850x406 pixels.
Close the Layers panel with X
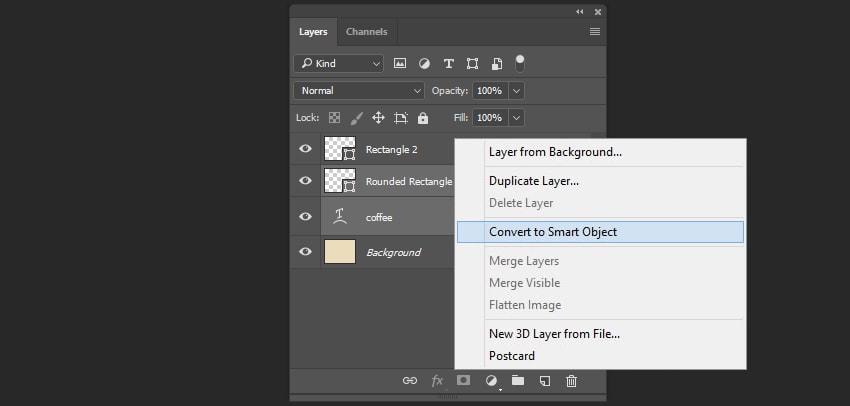point(597,11)
